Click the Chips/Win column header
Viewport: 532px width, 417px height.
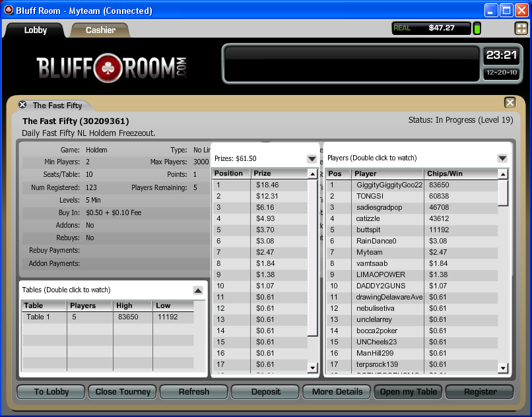tap(461, 174)
